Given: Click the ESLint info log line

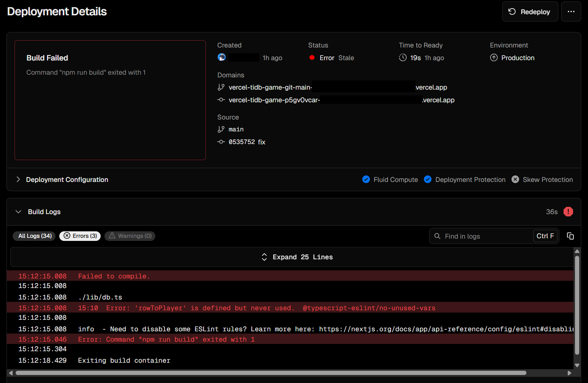Looking at the screenshot, I should (290, 329).
